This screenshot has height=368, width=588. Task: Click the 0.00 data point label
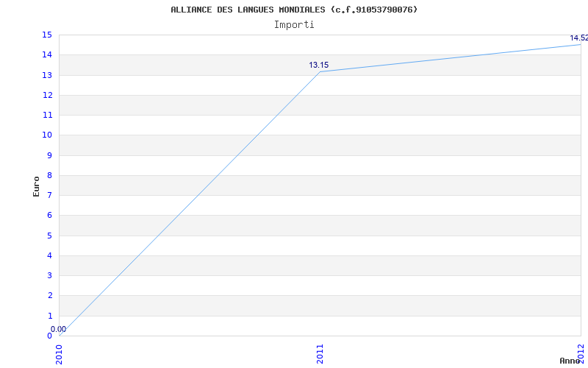click(59, 329)
